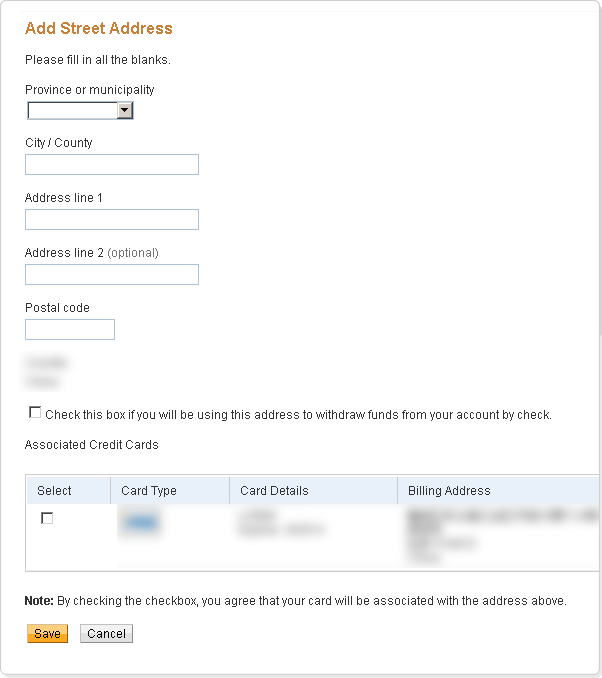Viewport: 602px width, 678px height.
Task: Check the withdraw funds by check box
Action: pyautogui.click(x=36, y=412)
